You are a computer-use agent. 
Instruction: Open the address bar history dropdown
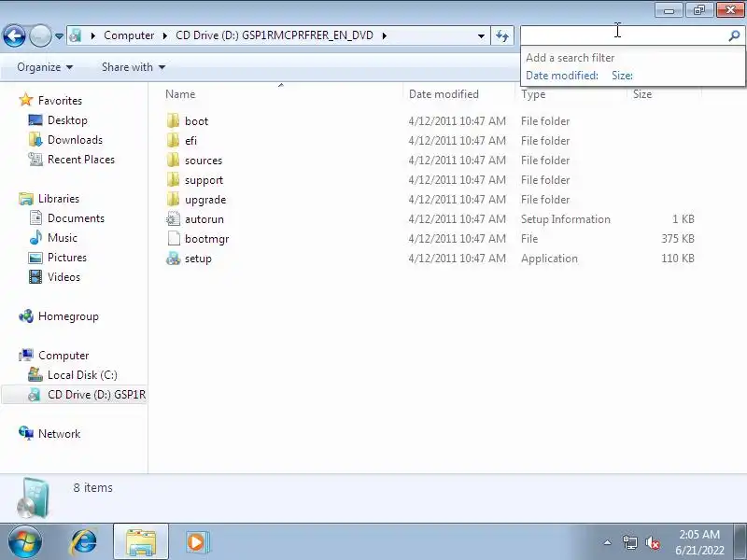tap(481, 35)
